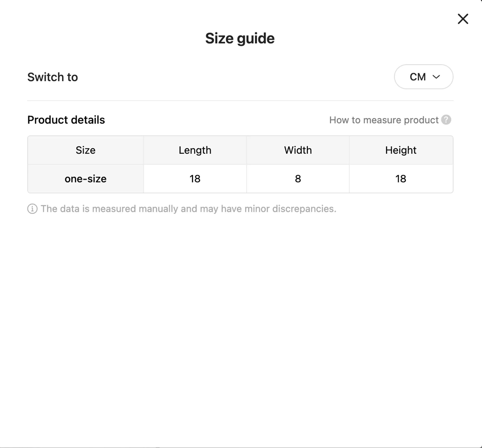Click the measured manually disclaimer text

point(188,209)
